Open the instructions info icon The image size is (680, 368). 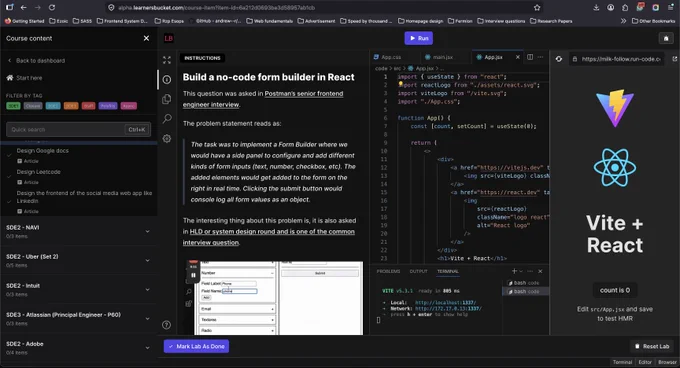point(167,79)
